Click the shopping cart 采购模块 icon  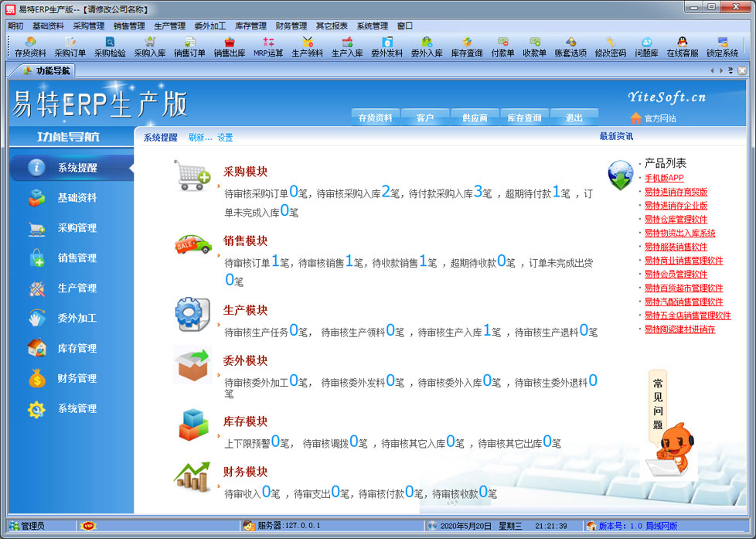point(192,176)
